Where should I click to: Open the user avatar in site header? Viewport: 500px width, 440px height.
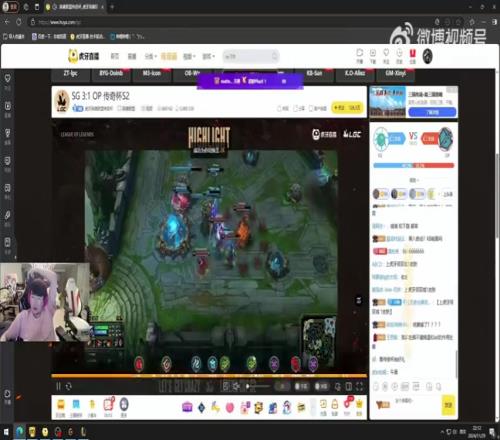pos(427,56)
